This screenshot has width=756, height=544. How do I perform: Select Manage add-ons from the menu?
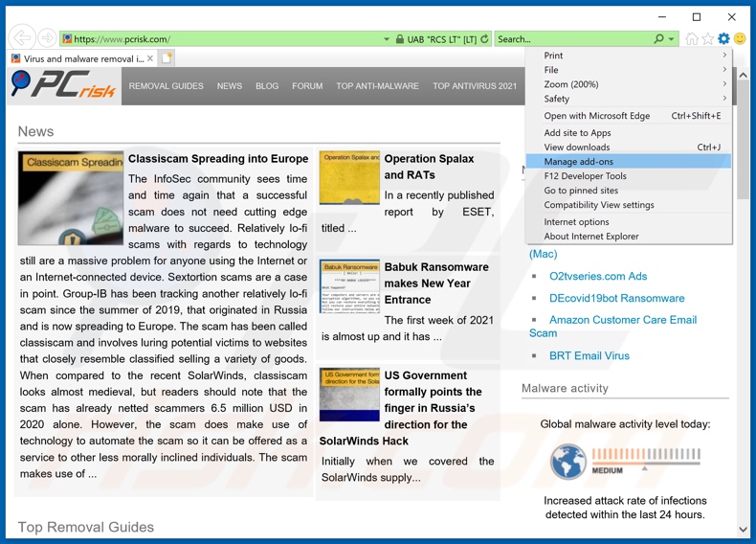pos(579,162)
